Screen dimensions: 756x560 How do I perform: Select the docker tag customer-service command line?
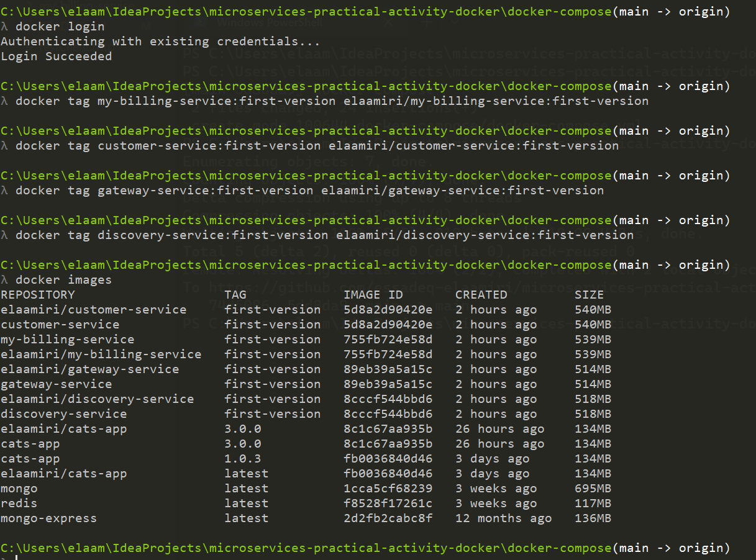[x=317, y=146]
